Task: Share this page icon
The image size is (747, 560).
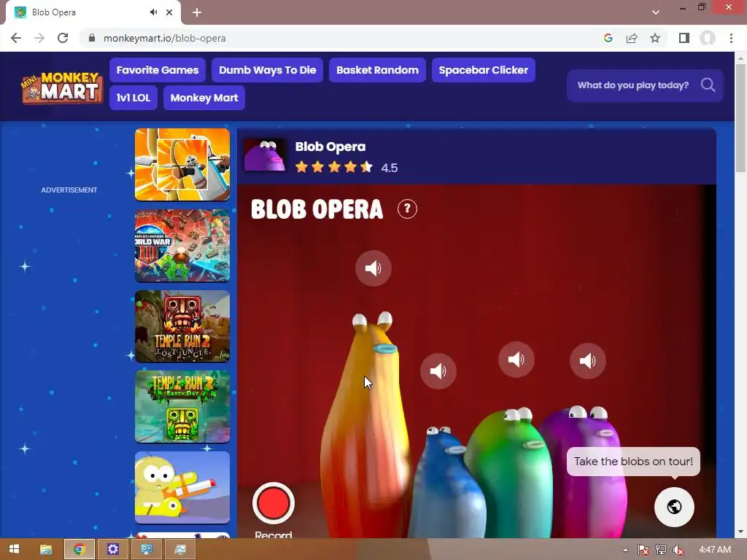Action: click(632, 38)
